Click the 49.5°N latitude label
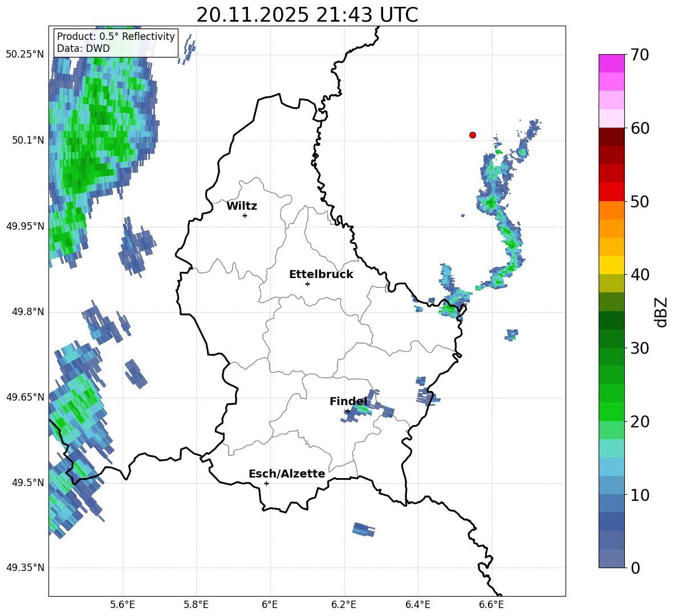 28,482
